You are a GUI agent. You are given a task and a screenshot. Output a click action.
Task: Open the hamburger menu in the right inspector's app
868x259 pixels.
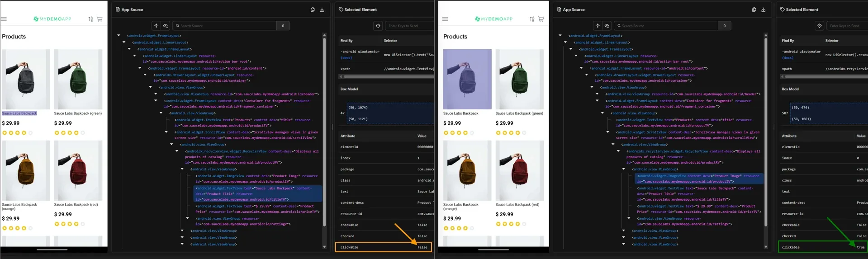pyautogui.click(x=445, y=19)
